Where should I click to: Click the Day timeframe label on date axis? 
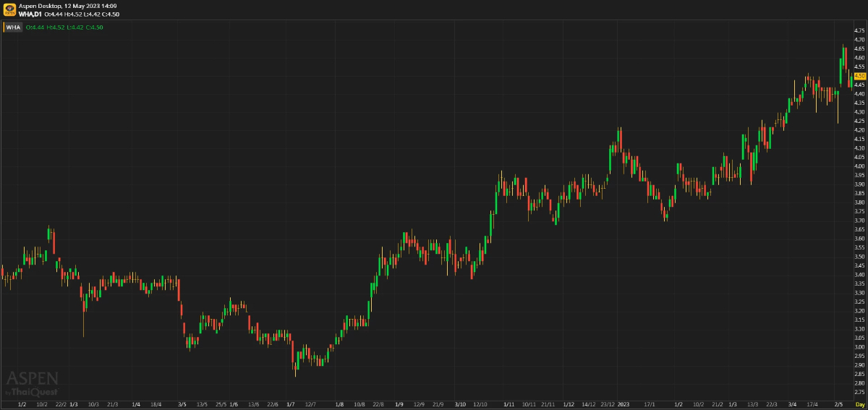coord(860,403)
